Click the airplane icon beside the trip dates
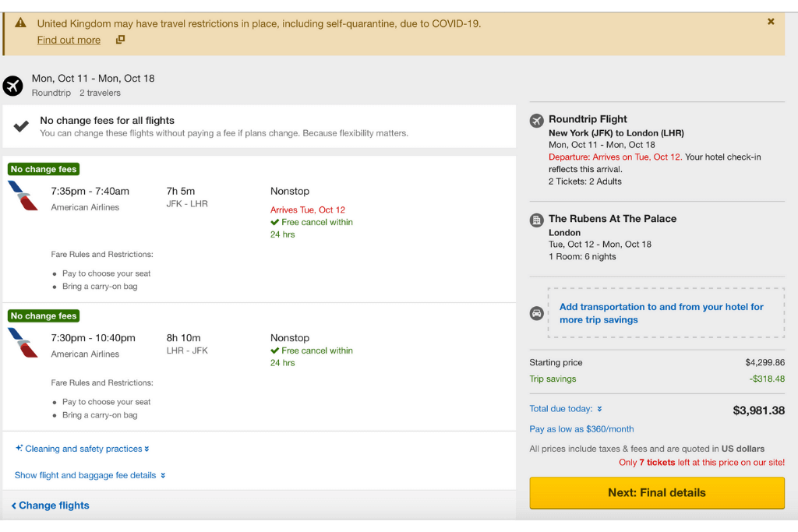Image resolution: width=798 pixels, height=532 pixels. [12, 86]
